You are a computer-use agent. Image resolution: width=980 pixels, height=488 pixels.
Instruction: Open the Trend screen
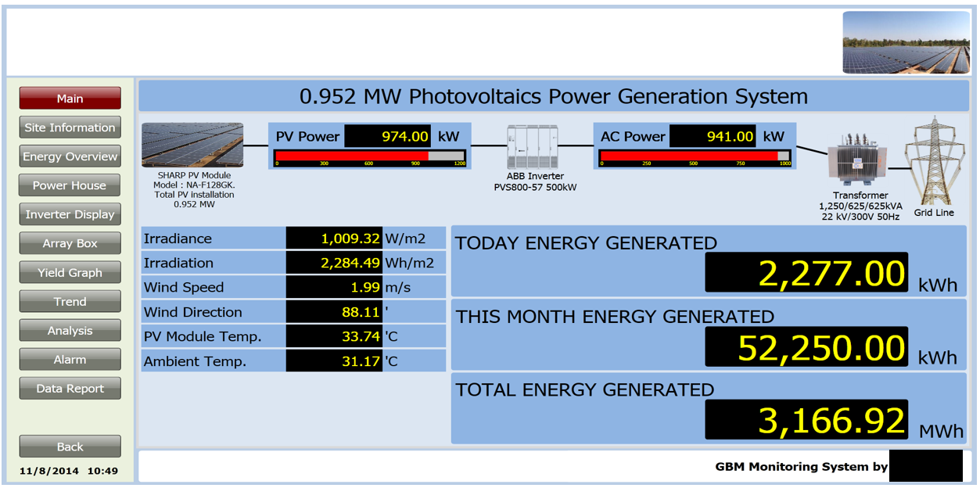point(70,302)
